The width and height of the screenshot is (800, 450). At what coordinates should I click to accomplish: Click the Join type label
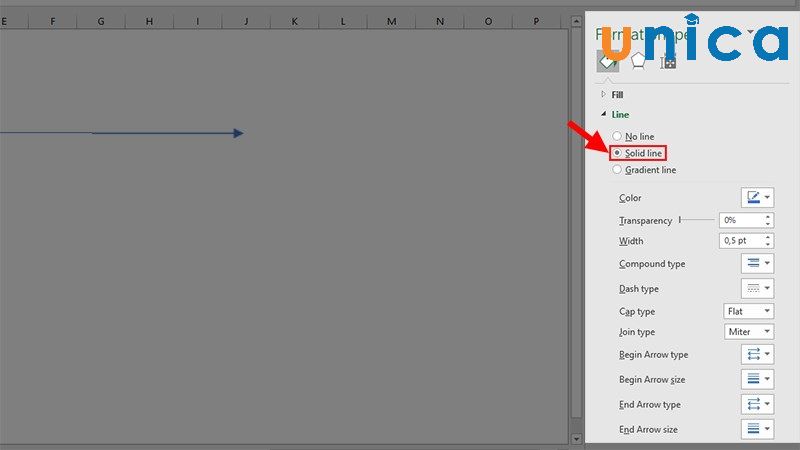637,332
